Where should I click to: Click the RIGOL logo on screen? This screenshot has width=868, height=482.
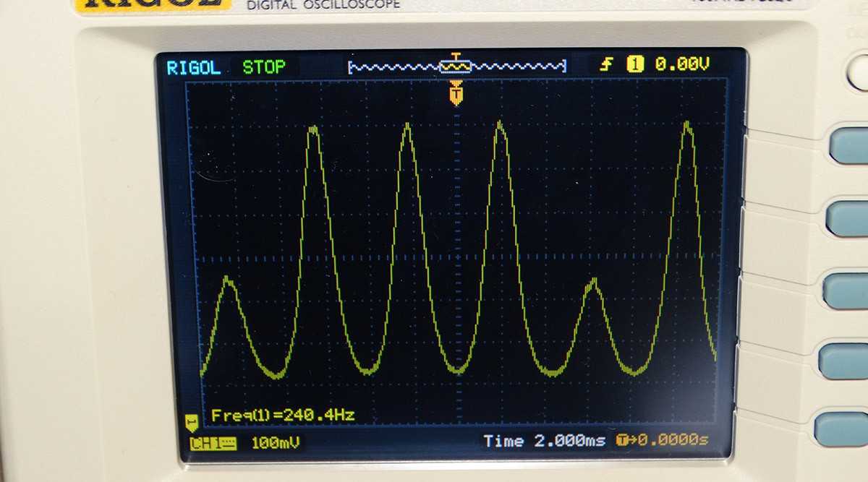point(193,68)
